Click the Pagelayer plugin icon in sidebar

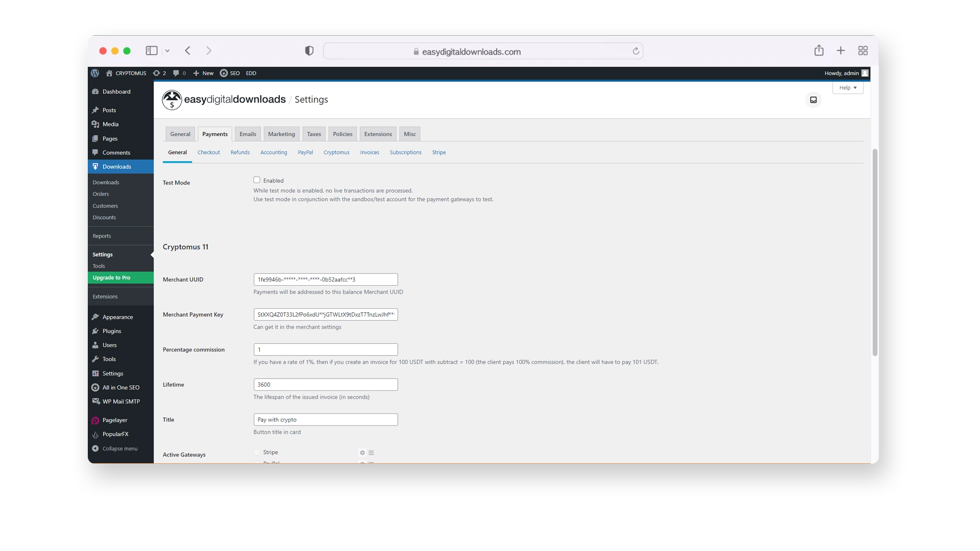click(95, 420)
